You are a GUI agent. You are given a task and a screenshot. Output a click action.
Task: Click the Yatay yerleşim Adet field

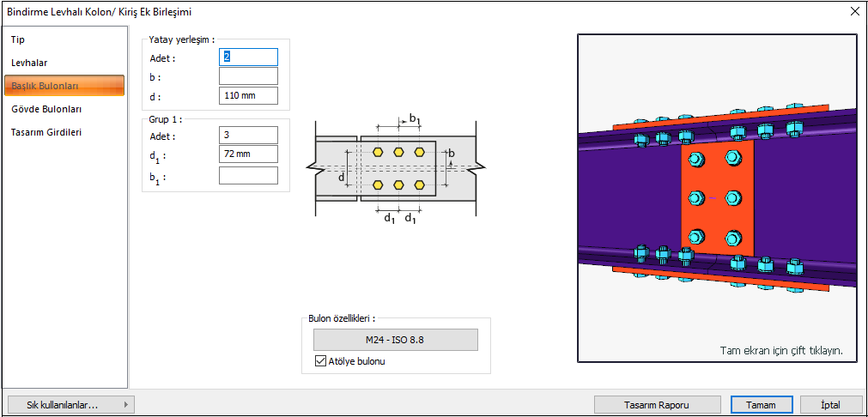point(248,57)
